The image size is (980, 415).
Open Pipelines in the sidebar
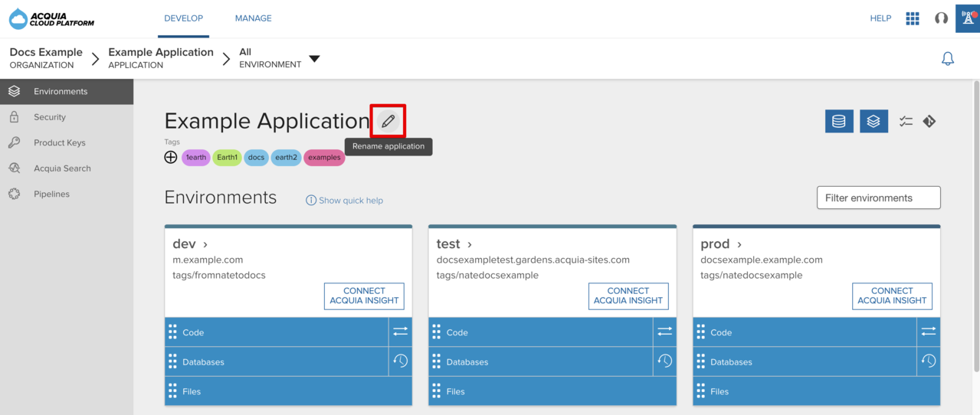(x=67, y=194)
